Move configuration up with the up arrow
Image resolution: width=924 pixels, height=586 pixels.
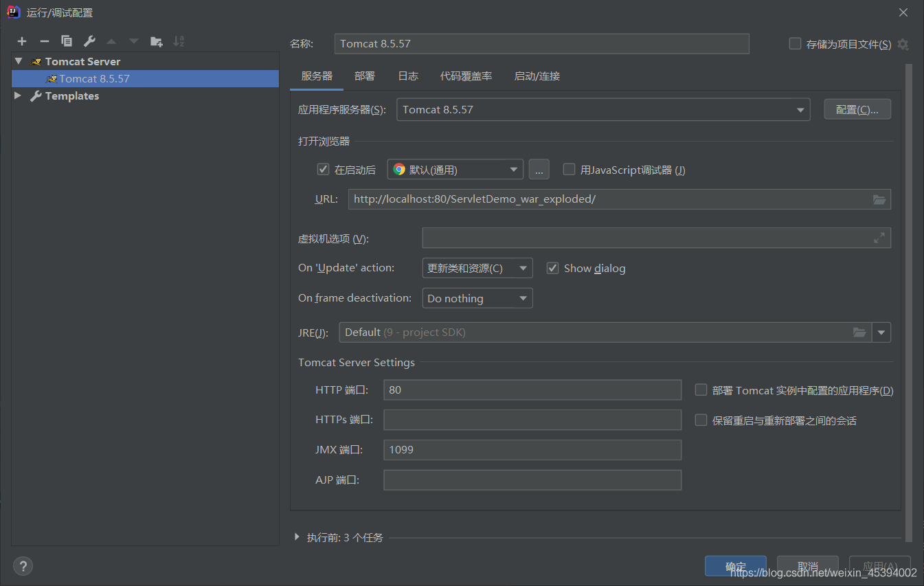(111, 41)
